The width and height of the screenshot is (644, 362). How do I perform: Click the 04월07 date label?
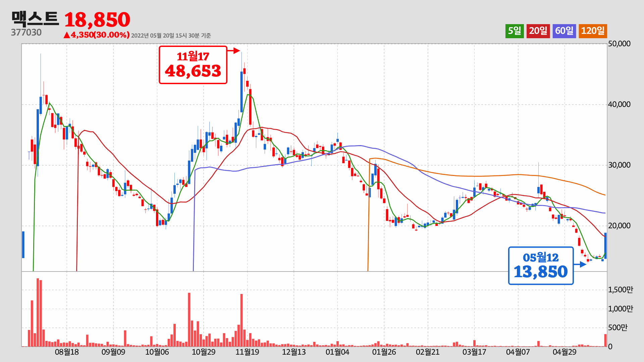click(x=518, y=352)
